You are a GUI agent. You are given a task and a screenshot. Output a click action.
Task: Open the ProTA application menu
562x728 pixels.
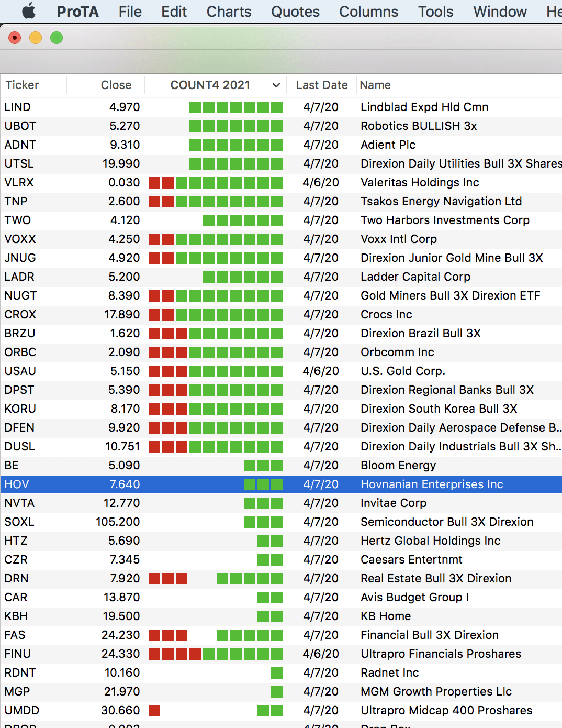tap(77, 12)
